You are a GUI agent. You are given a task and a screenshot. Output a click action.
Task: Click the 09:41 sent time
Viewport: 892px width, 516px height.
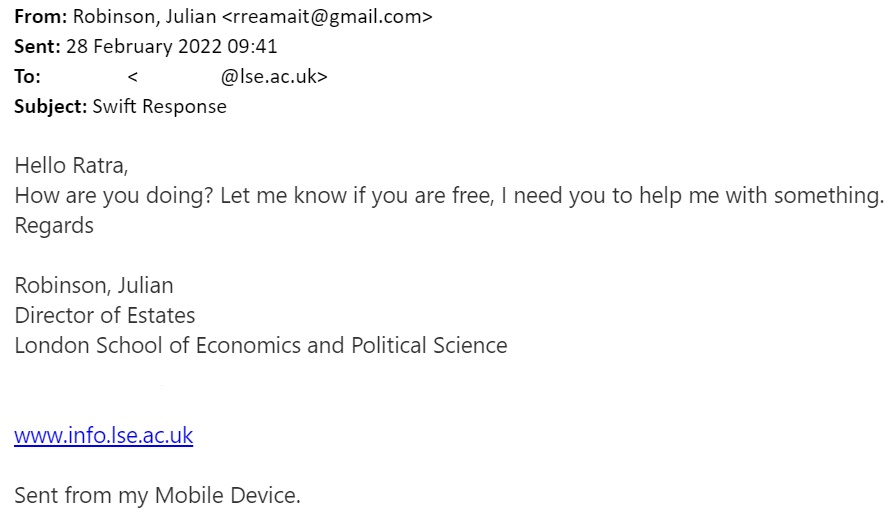coord(256,46)
